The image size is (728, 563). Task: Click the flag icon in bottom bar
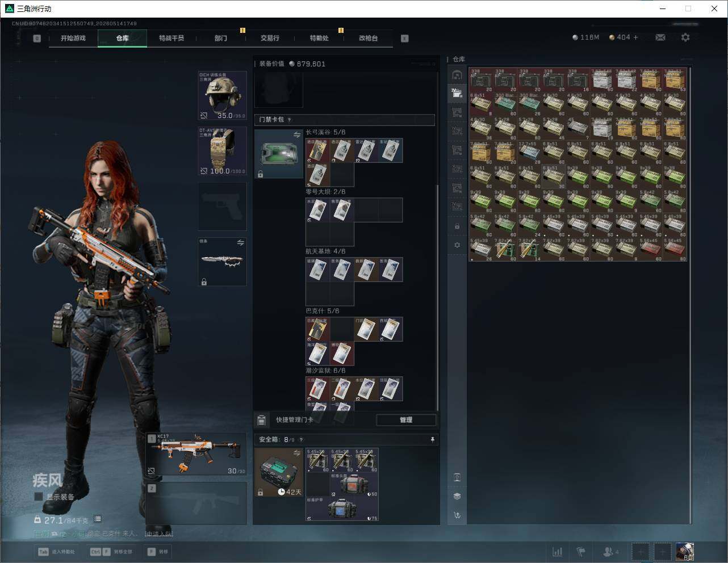(x=581, y=552)
